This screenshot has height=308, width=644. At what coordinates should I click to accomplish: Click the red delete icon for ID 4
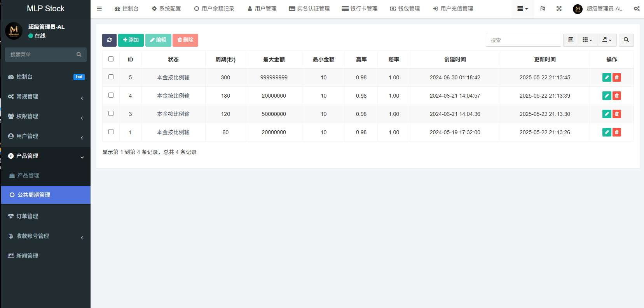[616, 96]
